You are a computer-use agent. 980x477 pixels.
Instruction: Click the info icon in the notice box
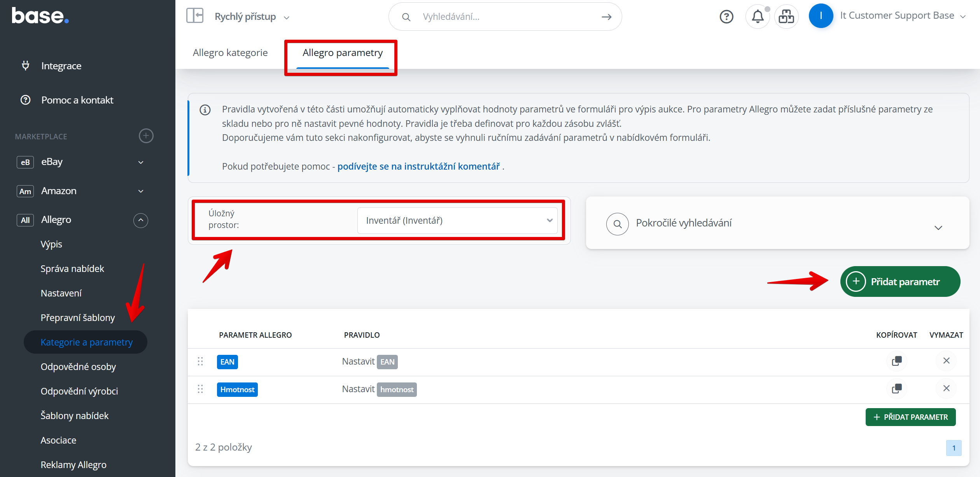pos(205,110)
